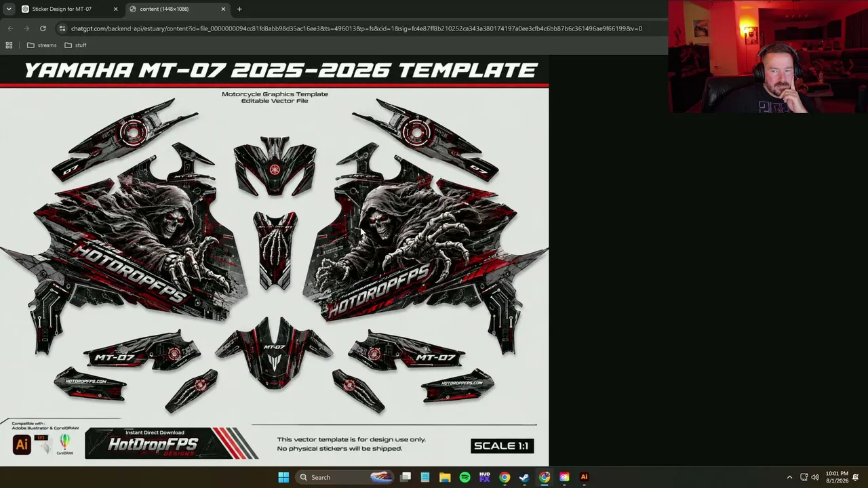Image resolution: width=868 pixels, height=488 pixels.
Task: Open the streams bookmark folder
Action: (x=41, y=45)
